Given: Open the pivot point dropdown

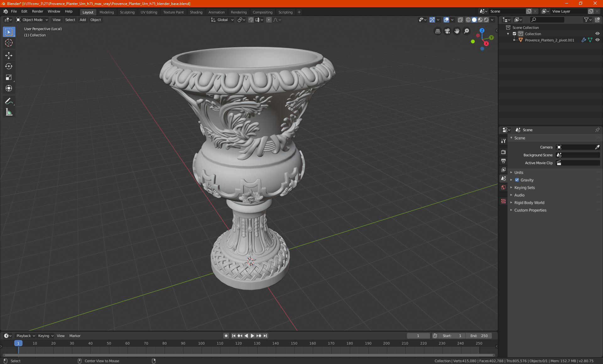Looking at the screenshot, I should 241,20.
